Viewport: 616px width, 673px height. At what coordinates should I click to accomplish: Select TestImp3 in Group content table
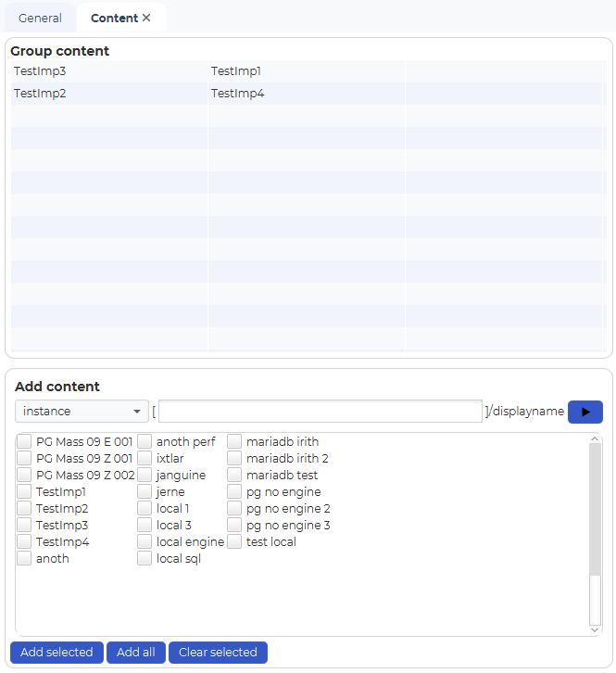point(40,71)
